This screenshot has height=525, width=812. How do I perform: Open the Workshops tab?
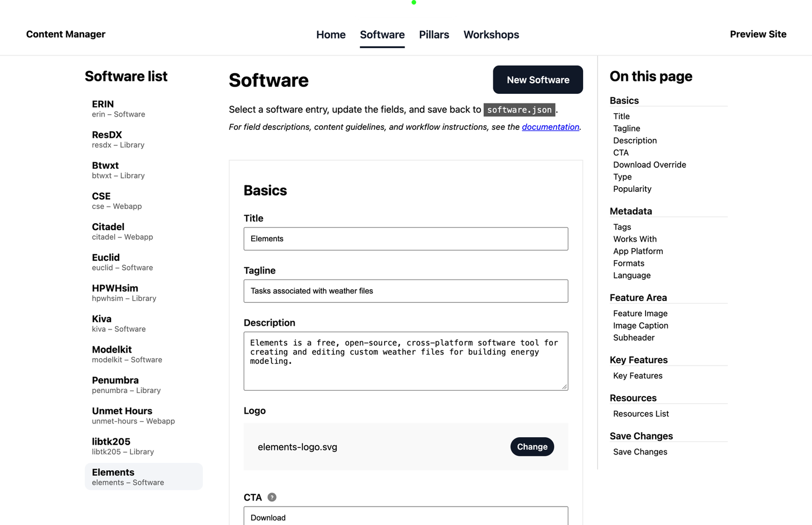click(x=491, y=34)
